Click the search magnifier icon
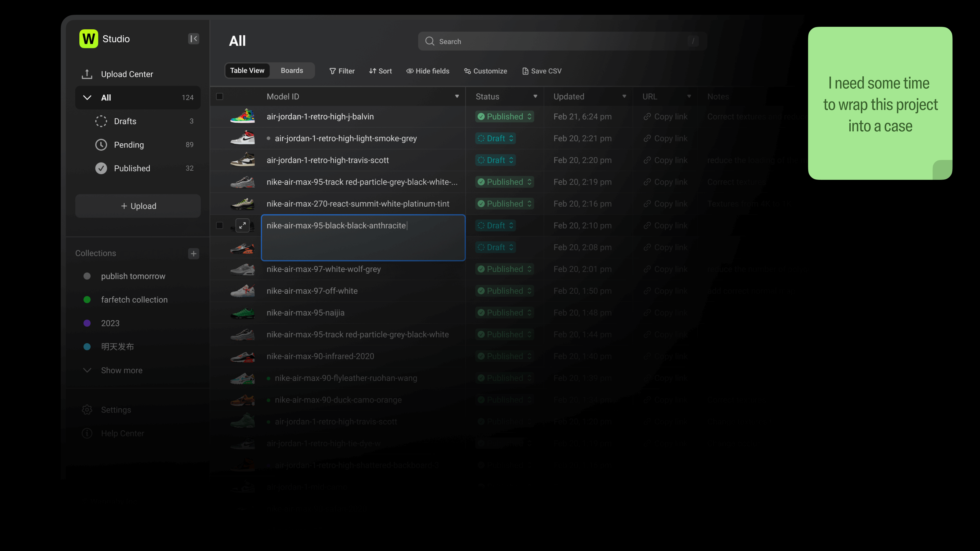This screenshot has height=551, width=980. coord(430,41)
